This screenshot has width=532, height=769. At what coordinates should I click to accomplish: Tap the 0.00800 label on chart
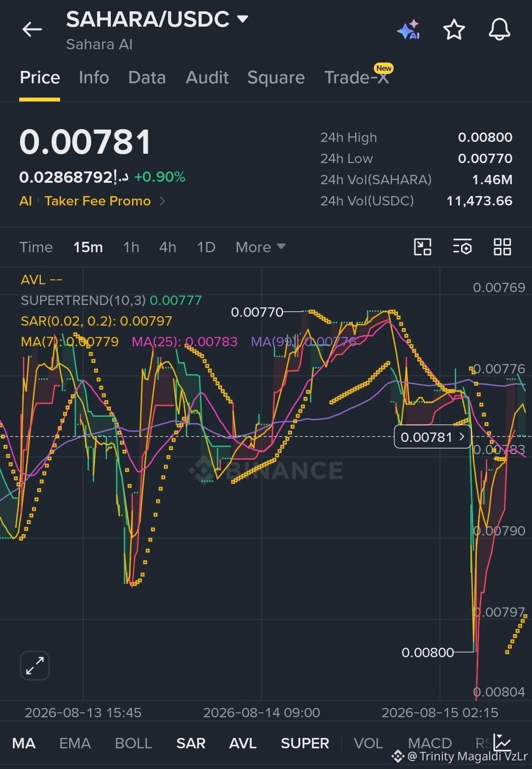[x=428, y=652]
